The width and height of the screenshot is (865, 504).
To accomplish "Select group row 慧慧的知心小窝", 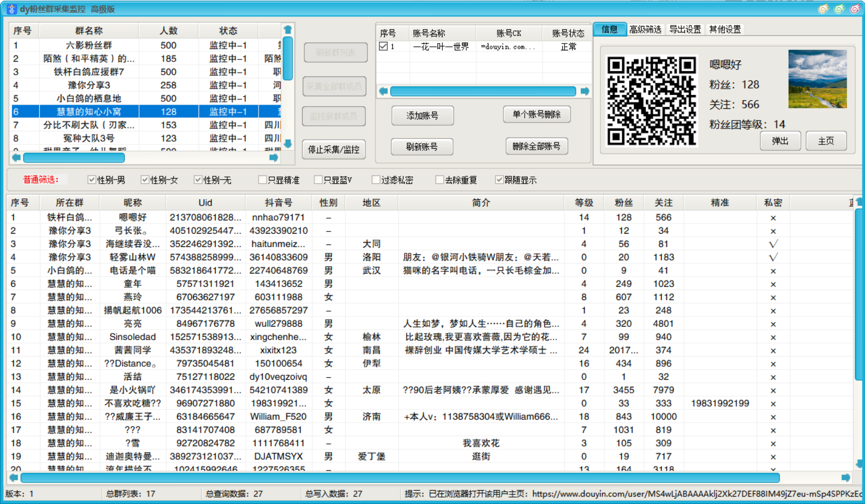I will coord(146,112).
